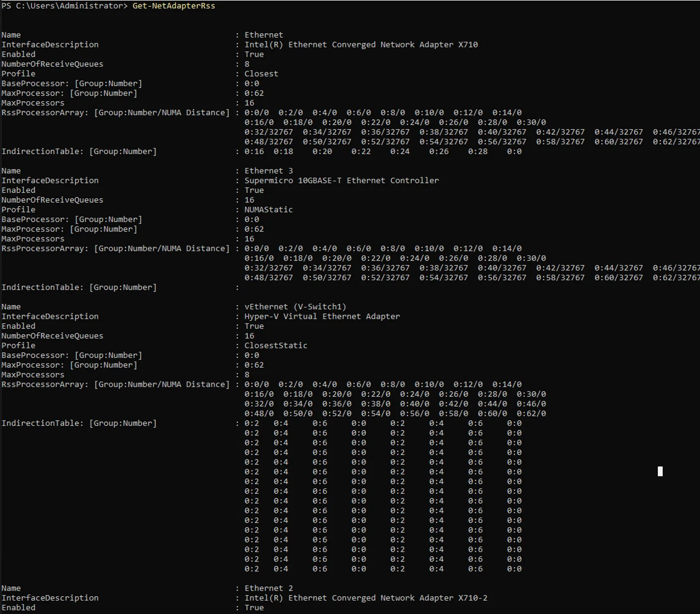Click '0:54/0' in vEthernet RssProcessorArray

click(x=376, y=413)
